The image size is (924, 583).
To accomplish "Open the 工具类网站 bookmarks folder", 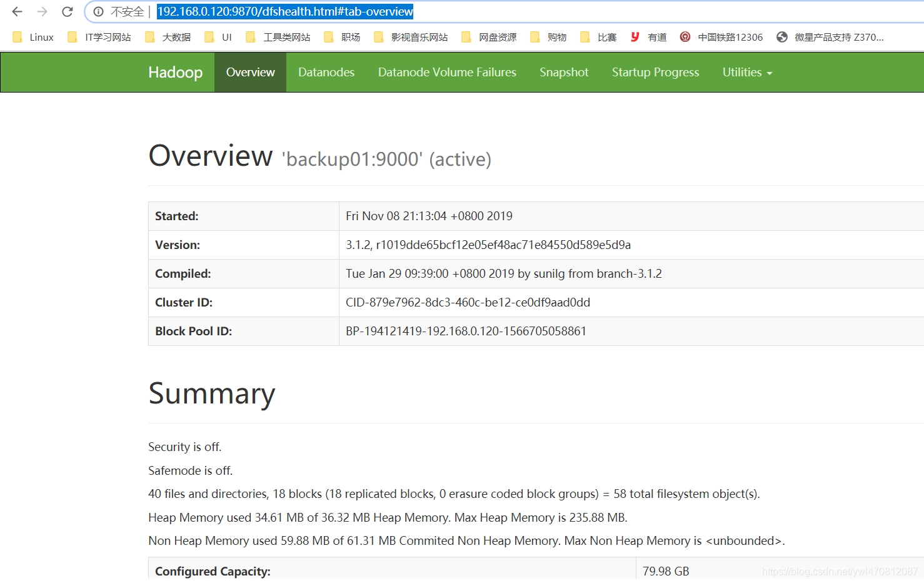I will tap(278, 37).
